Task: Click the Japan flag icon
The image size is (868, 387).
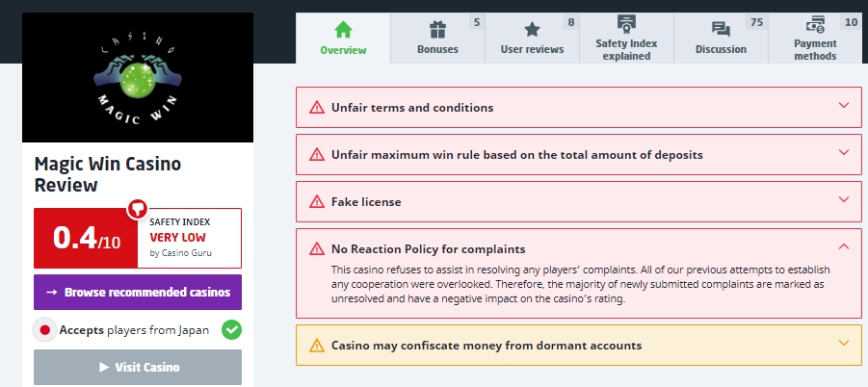Action: (44, 330)
